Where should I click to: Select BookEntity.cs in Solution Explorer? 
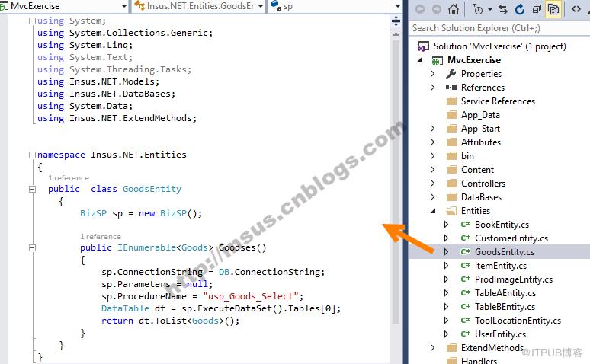pos(502,225)
